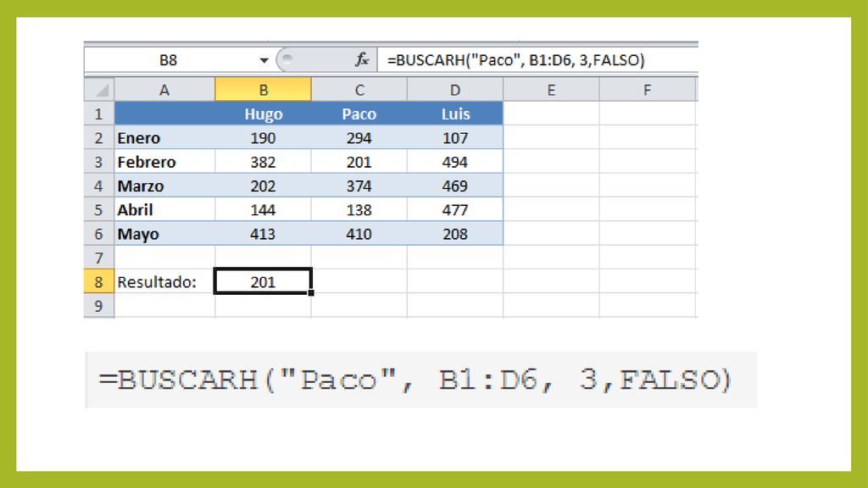Select row 1 header
868x488 pixels.
coord(99,114)
